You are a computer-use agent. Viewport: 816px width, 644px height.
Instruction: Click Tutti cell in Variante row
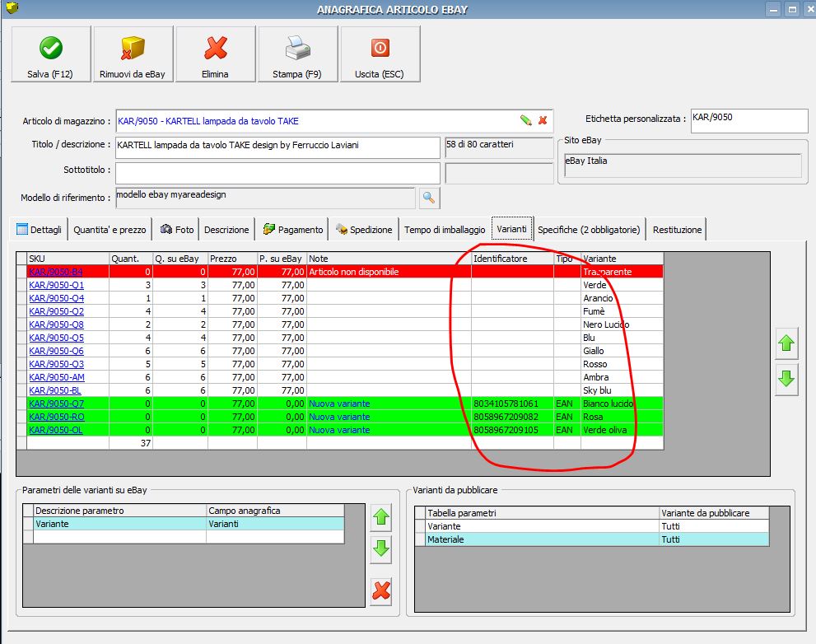click(x=714, y=526)
